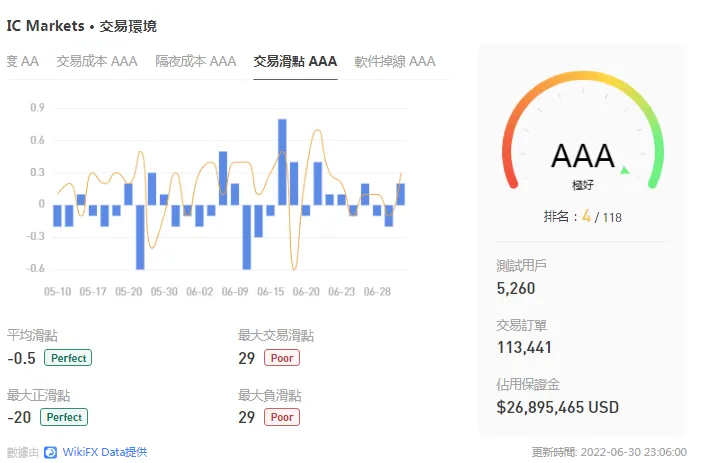Click the 06-20 date label on the chart axis
Viewport: 701px width, 463px height.
pyautogui.click(x=306, y=292)
